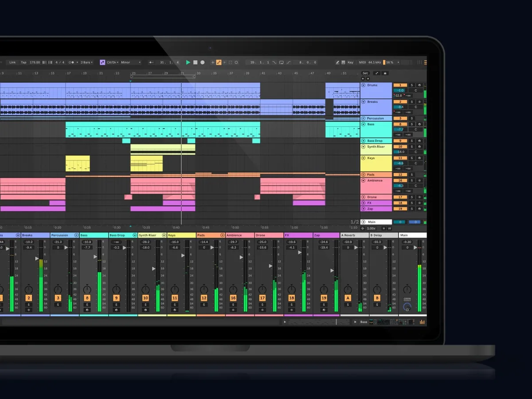The image size is (532, 399).
Task: Arm the Zap track in arrangement
Action: coord(419,209)
